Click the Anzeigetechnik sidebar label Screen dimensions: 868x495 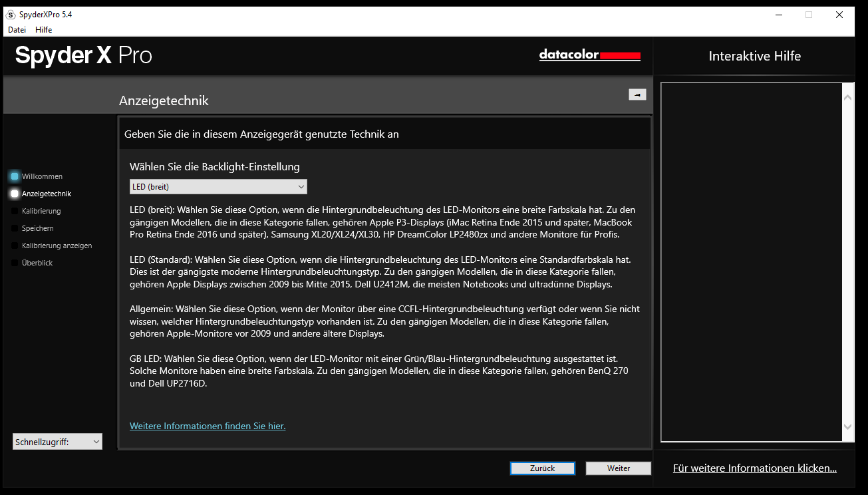tap(47, 194)
